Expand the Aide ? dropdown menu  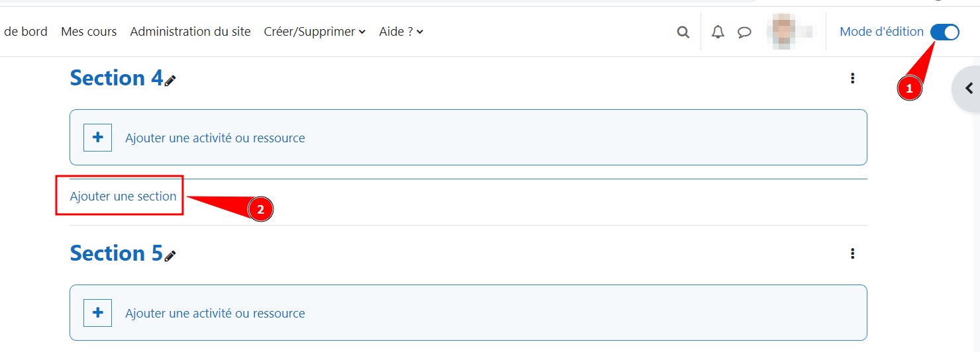point(401,32)
